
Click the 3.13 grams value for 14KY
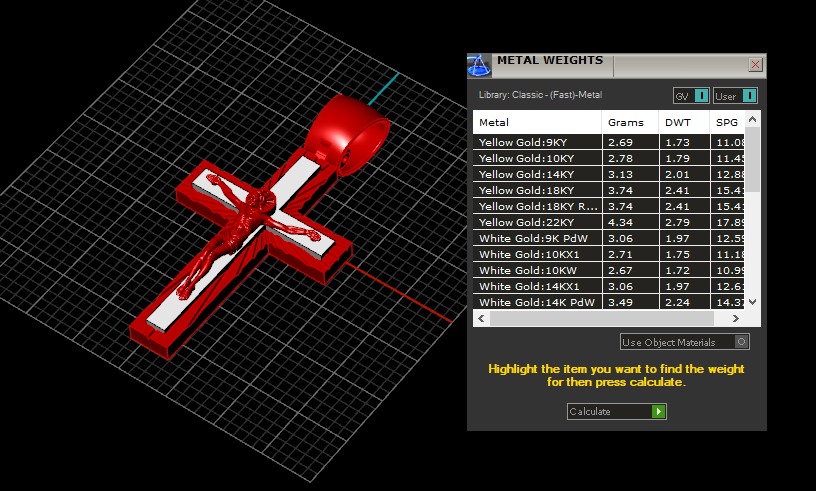click(x=620, y=174)
